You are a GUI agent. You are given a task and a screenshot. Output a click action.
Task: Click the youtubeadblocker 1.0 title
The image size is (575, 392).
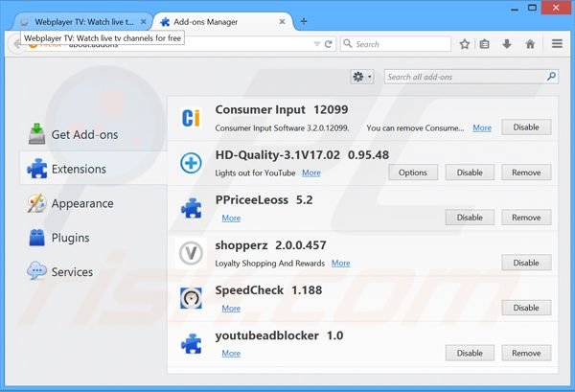coord(279,335)
